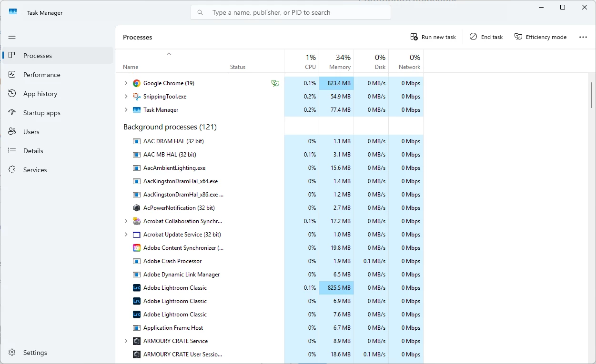596x364 pixels.
Task: Click the Adobe Dynamic Link Manager icon
Action: [x=137, y=275]
